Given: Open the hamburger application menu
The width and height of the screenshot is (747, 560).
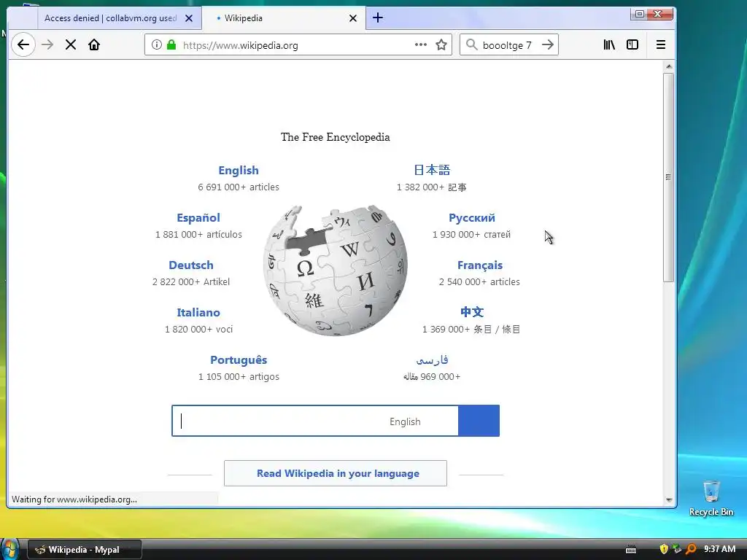Looking at the screenshot, I should (x=661, y=44).
